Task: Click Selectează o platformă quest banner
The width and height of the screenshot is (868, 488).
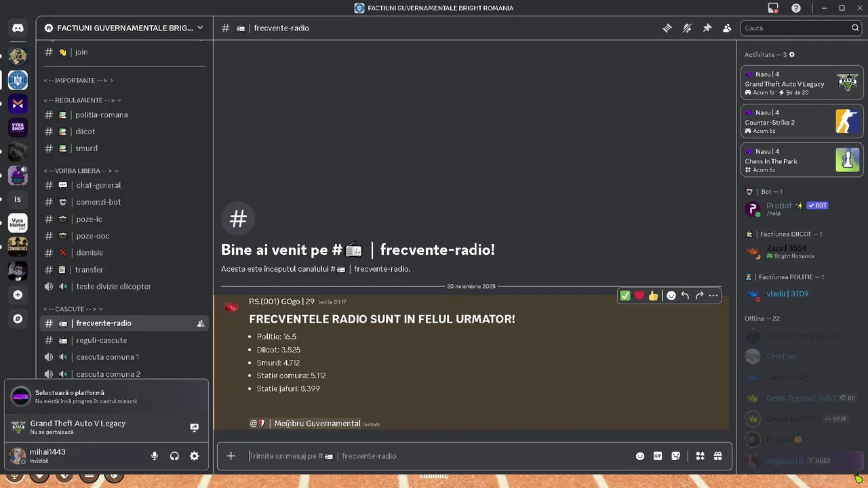Action: [x=106, y=396]
